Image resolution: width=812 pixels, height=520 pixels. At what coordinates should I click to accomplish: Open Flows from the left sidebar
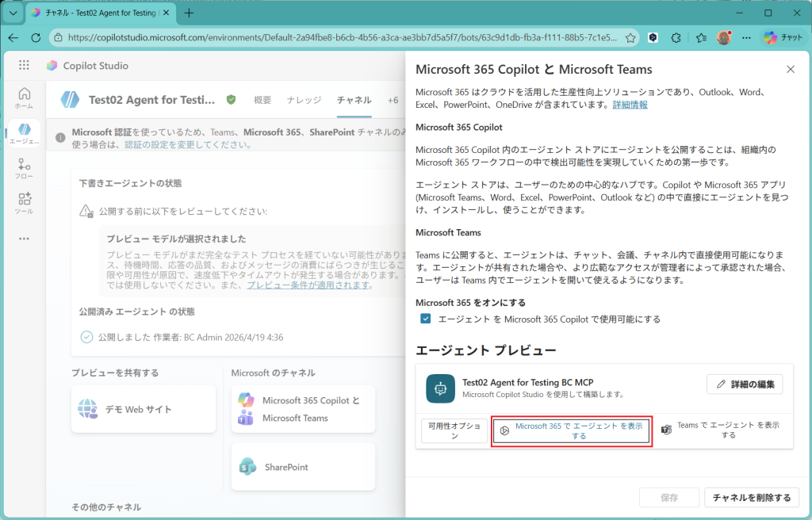(x=24, y=169)
